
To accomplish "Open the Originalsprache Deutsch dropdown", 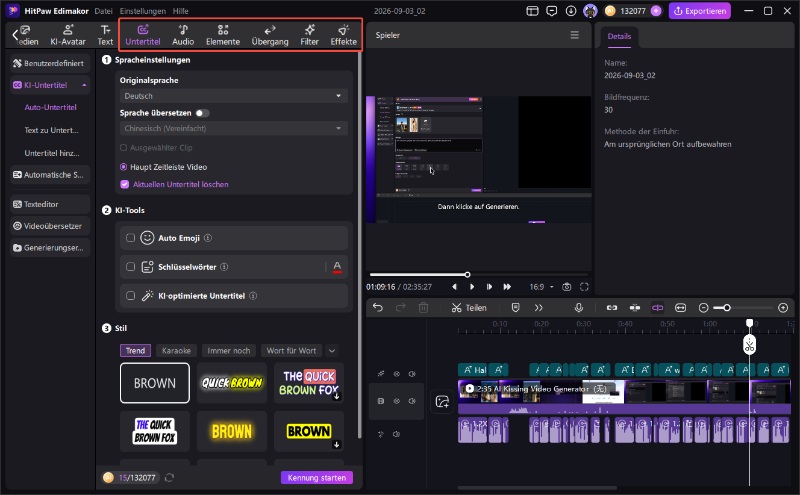I will click(x=233, y=96).
